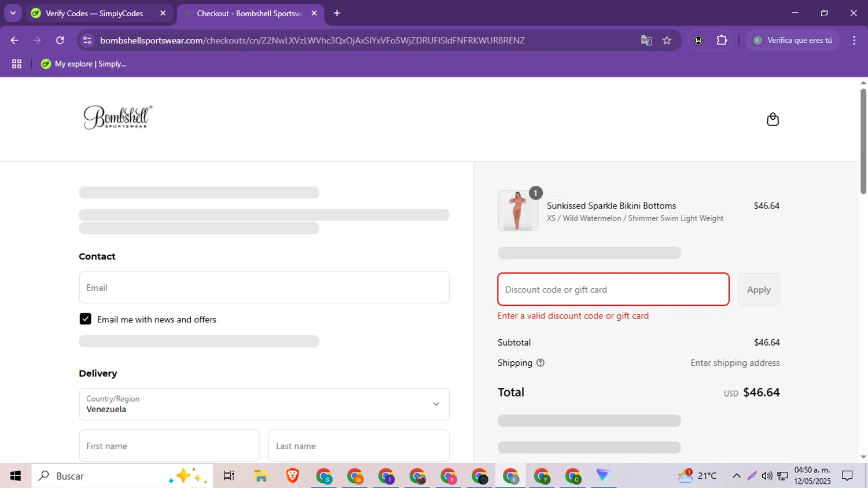Open the shopping bag cart icon
This screenshot has height=488, width=868.
pos(773,119)
